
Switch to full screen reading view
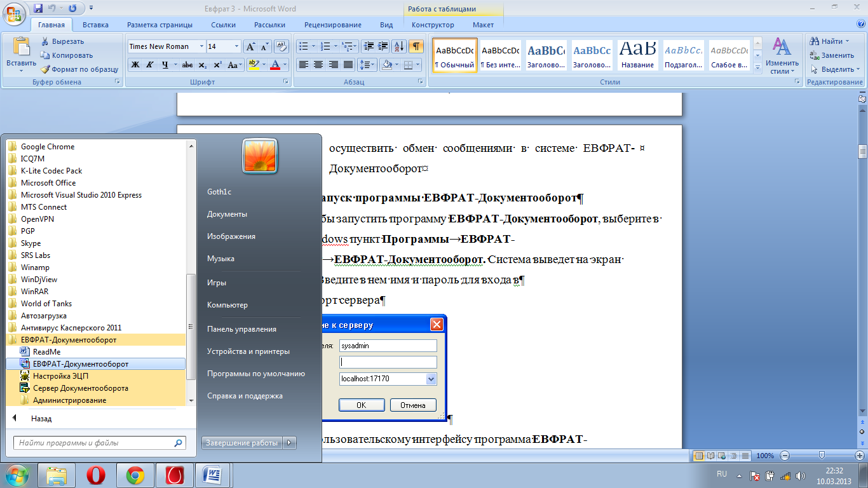[x=710, y=456]
